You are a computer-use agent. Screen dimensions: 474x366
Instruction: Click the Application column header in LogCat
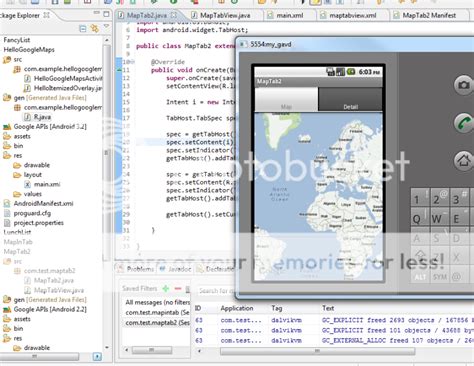tap(237, 308)
